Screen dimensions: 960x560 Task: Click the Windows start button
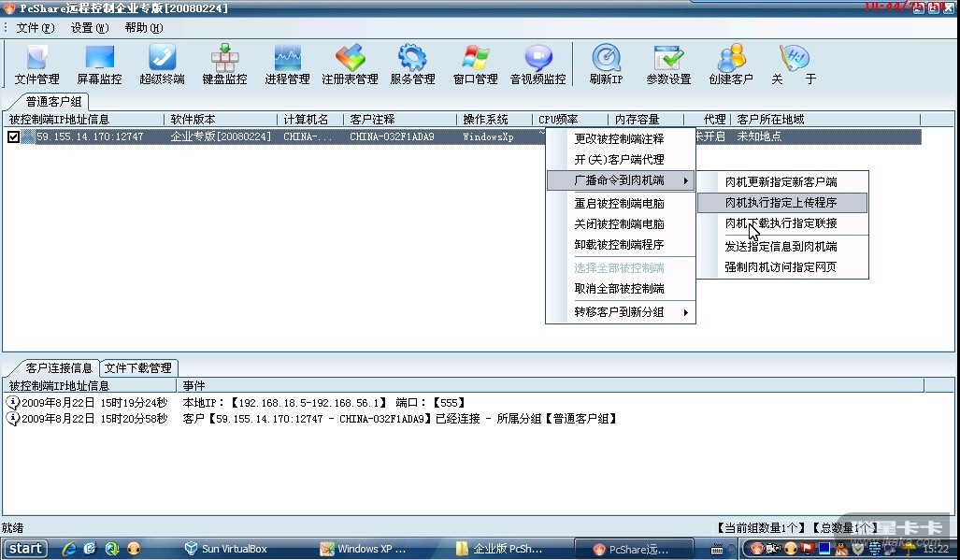point(24,549)
